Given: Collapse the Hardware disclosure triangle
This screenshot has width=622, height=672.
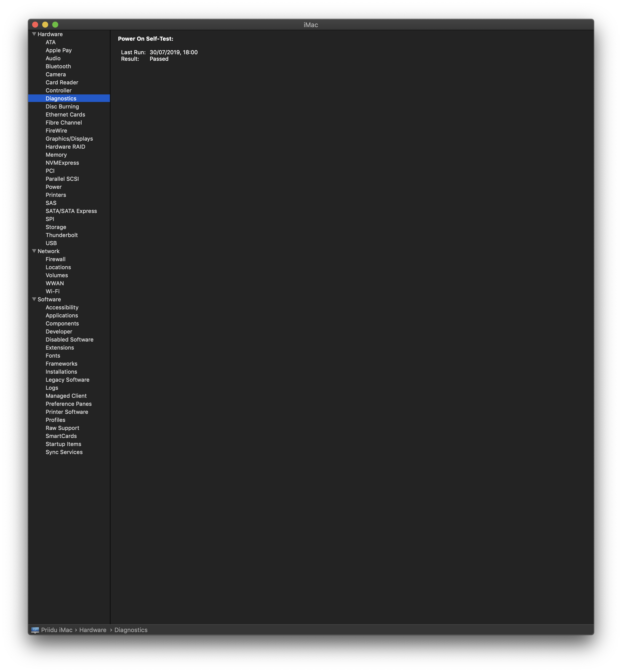Looking at the screenshot, I should [34, 34].
